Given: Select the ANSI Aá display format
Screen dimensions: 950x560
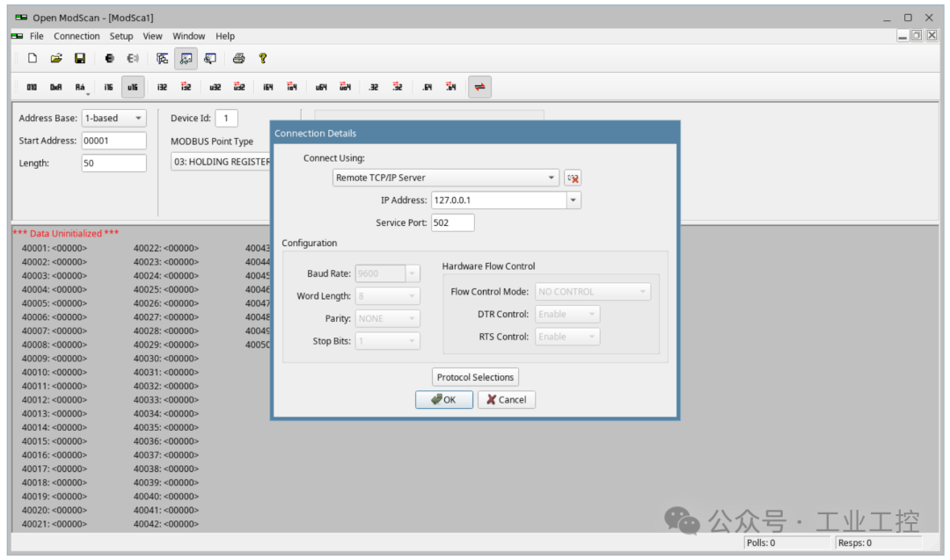Looking at the screenshot, I should point(81,87).
